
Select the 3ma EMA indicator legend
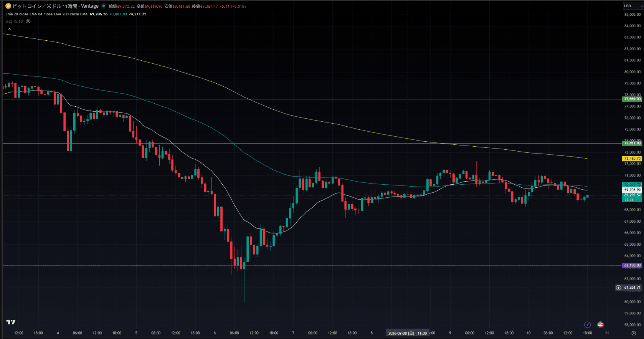[46, 14]
